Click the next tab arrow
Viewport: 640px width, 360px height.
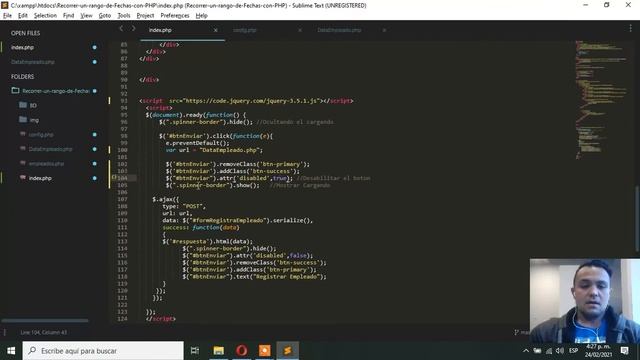(x=133, y=29)
